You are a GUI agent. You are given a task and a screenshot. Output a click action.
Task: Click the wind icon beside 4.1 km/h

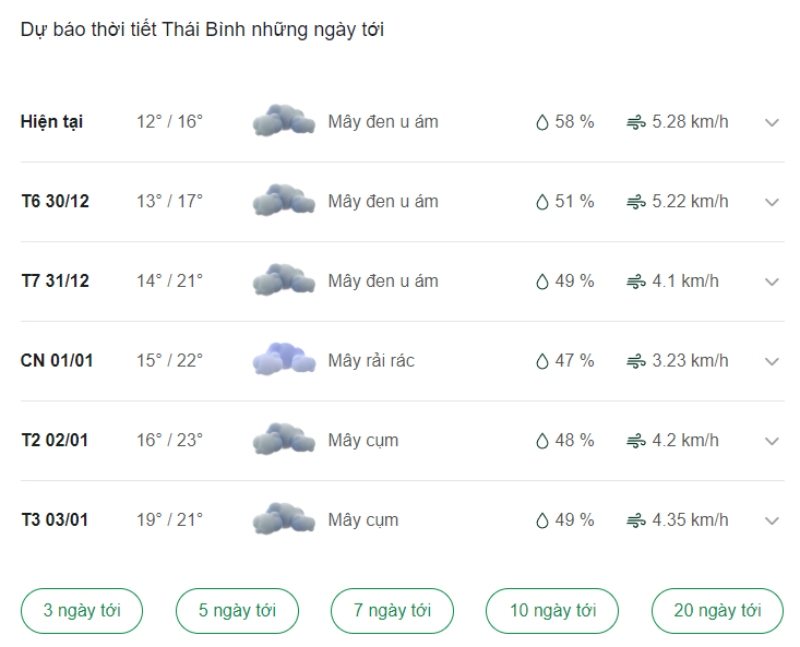click(x=636, y=282)
